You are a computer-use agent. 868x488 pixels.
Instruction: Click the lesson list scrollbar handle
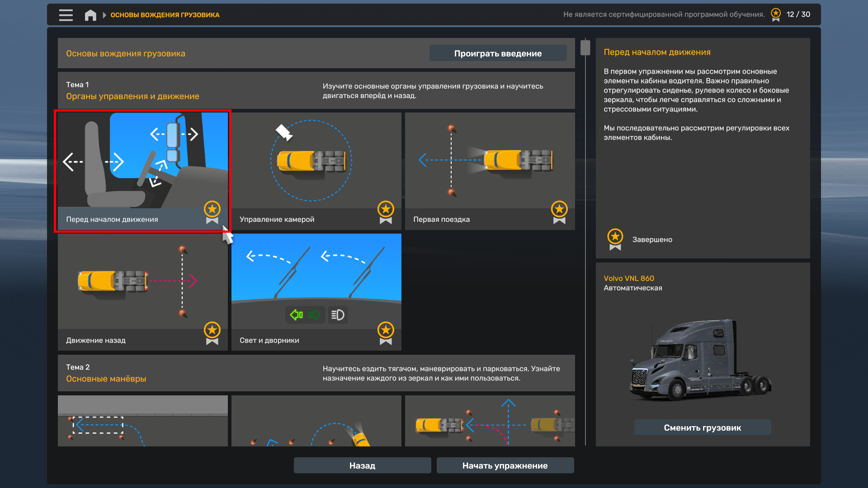[x=585, y=47]
